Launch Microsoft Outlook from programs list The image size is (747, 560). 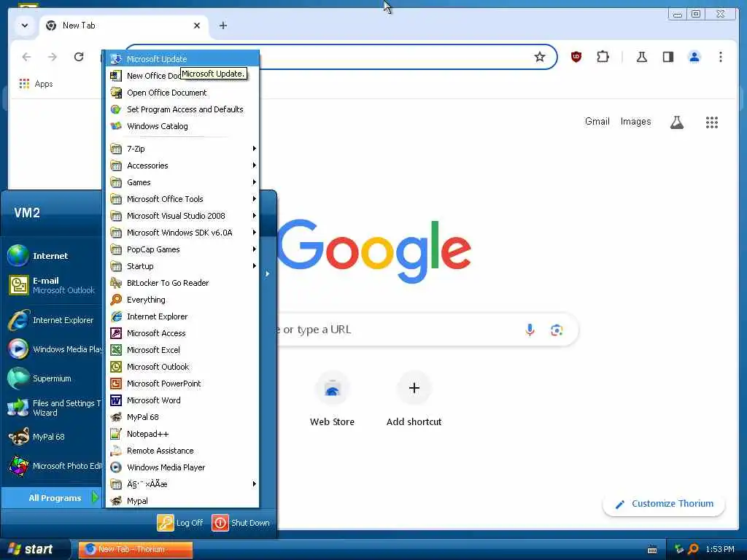(182, 367)
